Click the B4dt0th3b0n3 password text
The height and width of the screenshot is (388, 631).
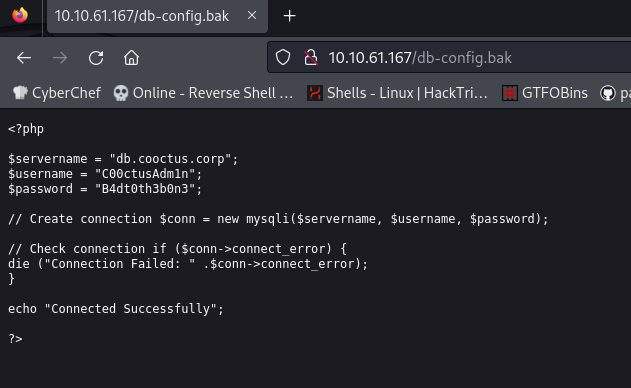(x=145, y=189)
